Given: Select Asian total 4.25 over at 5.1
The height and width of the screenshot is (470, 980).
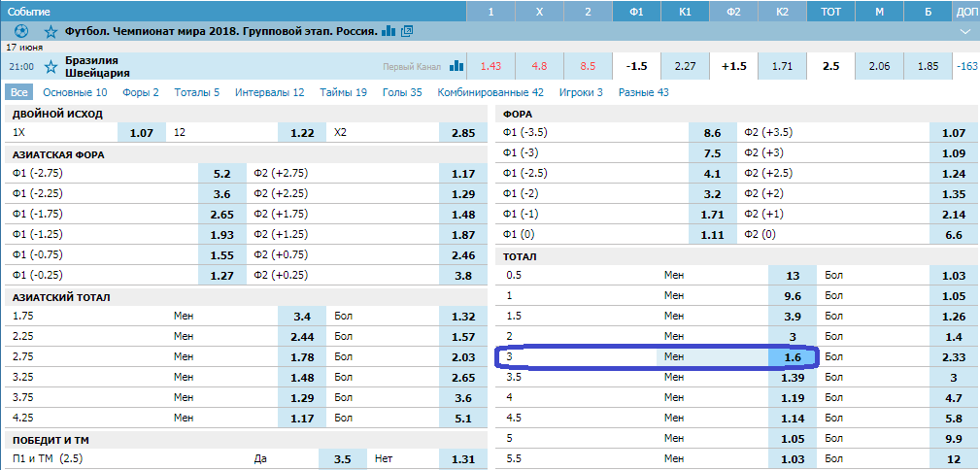Looking at the screenshot, I should pyautogui.click(x=463, y=417).
